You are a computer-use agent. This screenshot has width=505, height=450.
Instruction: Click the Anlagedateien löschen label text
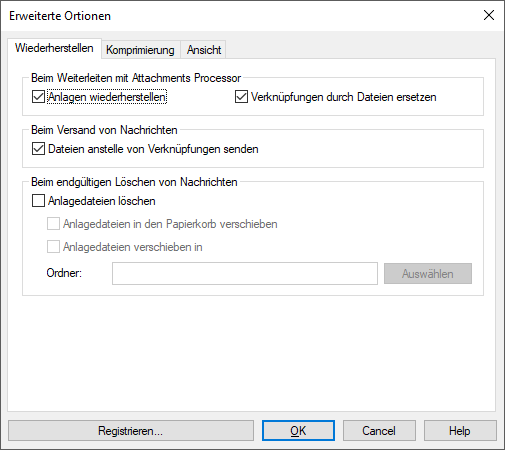click(102, 201)
